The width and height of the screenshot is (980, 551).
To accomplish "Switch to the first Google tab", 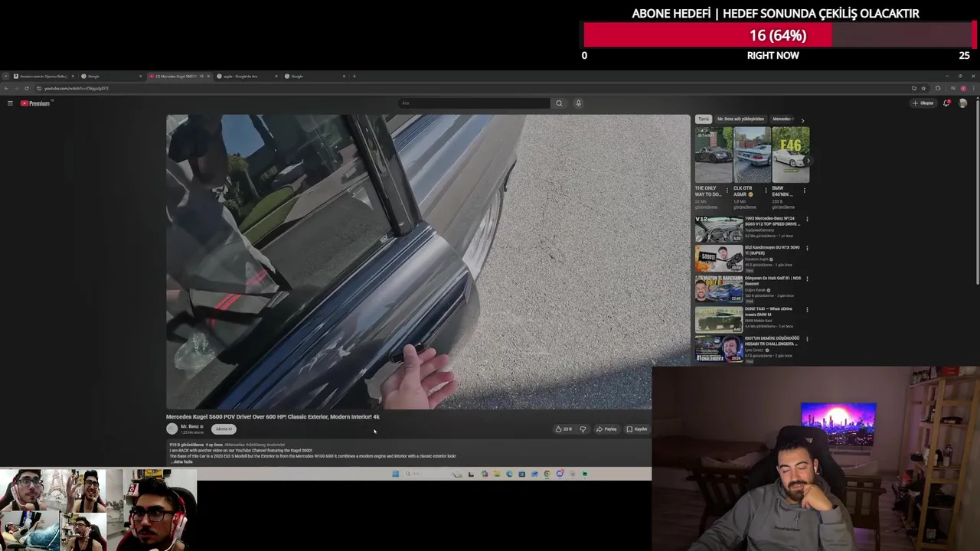I will [111, 76].
